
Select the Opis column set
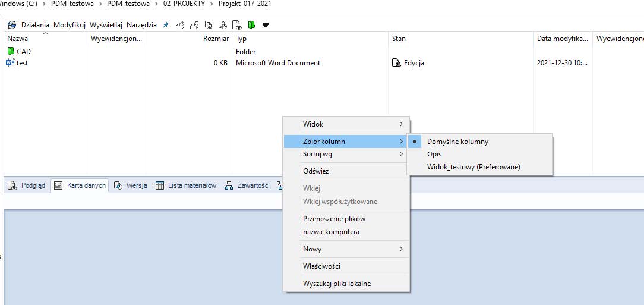click(x=479, y=154)
